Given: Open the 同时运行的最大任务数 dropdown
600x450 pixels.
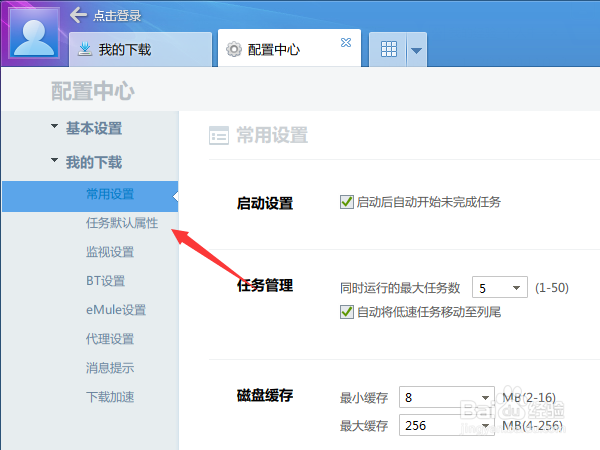Looking at the screenshot, I should click(x=500, y=287).
